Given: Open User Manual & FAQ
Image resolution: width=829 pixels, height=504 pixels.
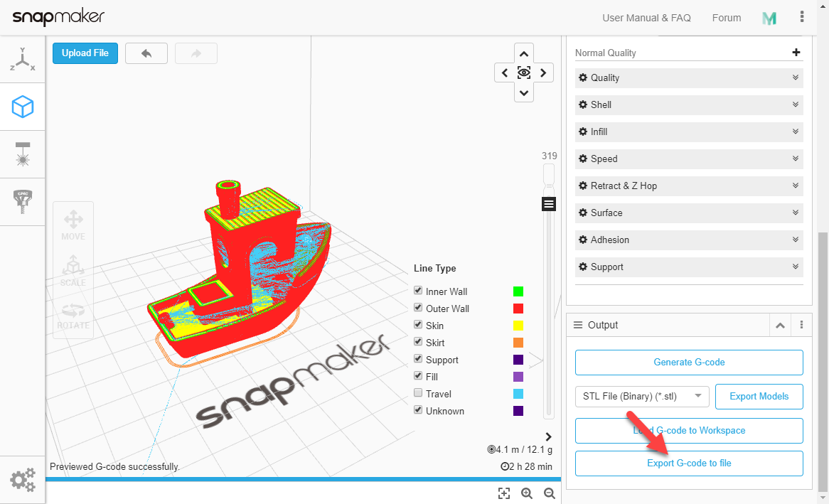Looking at the screenshot, I should click(646, 18).
